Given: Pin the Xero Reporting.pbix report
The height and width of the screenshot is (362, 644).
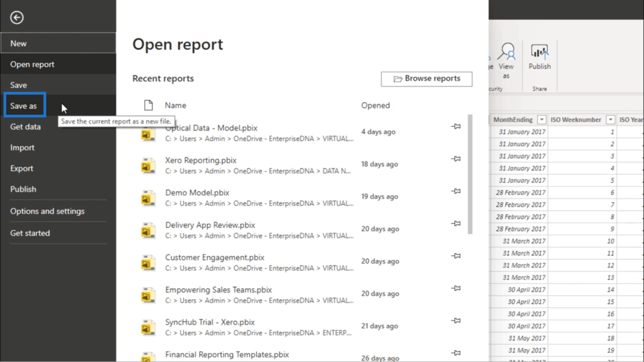Looking at the screenshot, I should tap(456, 159).
